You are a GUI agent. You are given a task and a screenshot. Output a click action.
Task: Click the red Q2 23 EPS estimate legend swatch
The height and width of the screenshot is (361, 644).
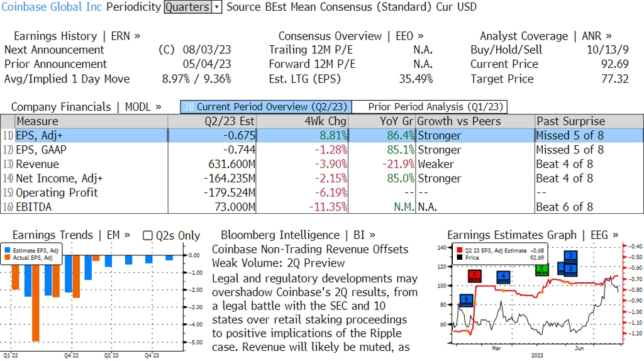[x=459, y=250]
